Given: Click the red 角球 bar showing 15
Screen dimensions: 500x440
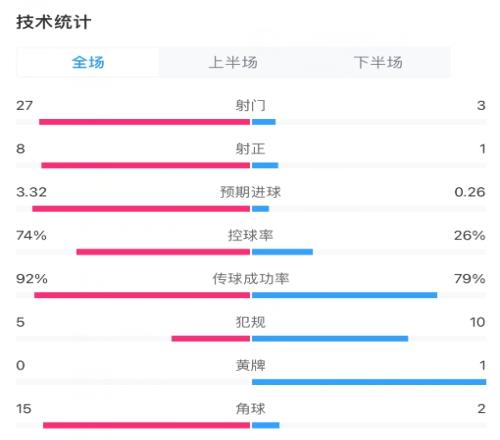Looking at the screenshot, I should [x=146, y=425].
